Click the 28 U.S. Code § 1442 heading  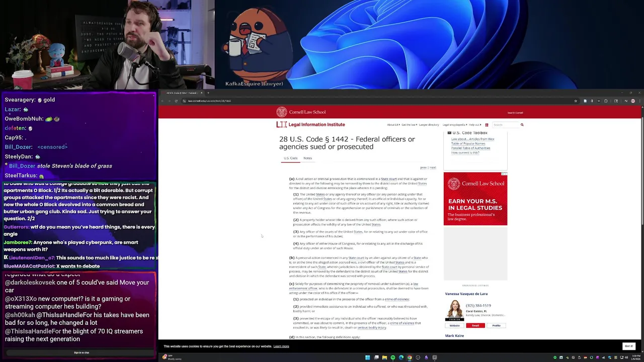click(347, 143)
